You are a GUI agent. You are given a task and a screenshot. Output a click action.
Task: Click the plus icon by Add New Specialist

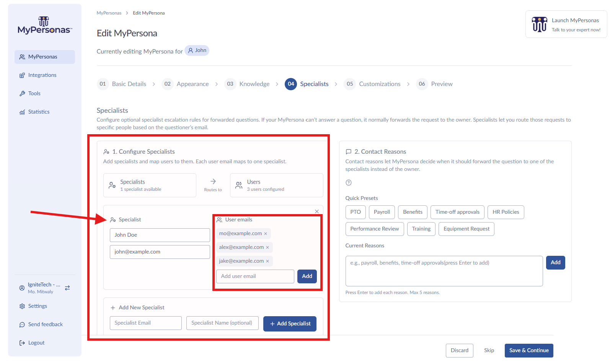click(x=113, y=308)
